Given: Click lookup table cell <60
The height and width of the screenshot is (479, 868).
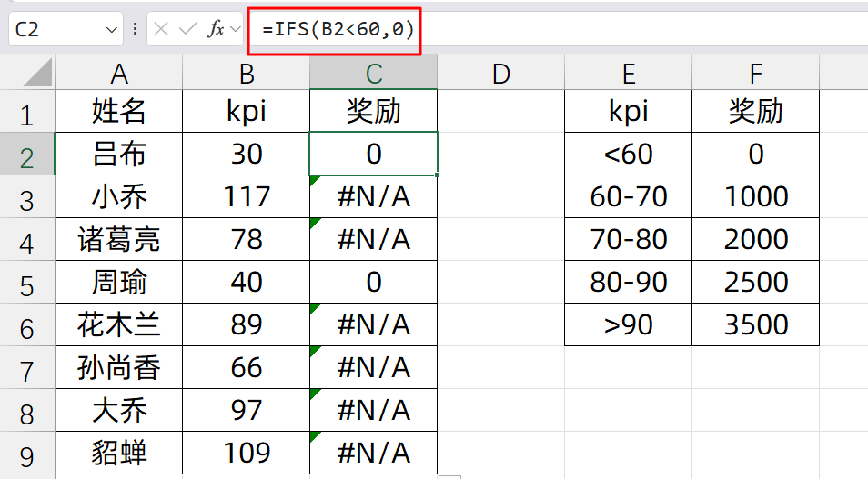Looking at the screenshot, I should (629, 154).
